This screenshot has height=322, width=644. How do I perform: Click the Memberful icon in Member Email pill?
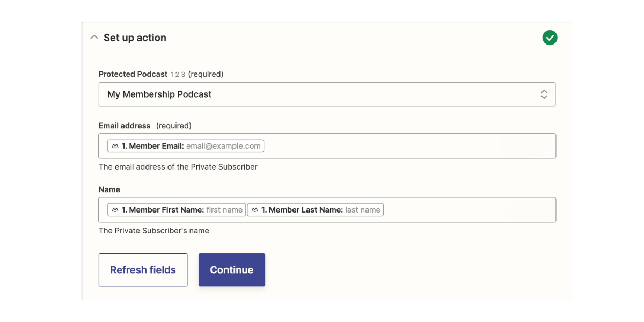115,146
